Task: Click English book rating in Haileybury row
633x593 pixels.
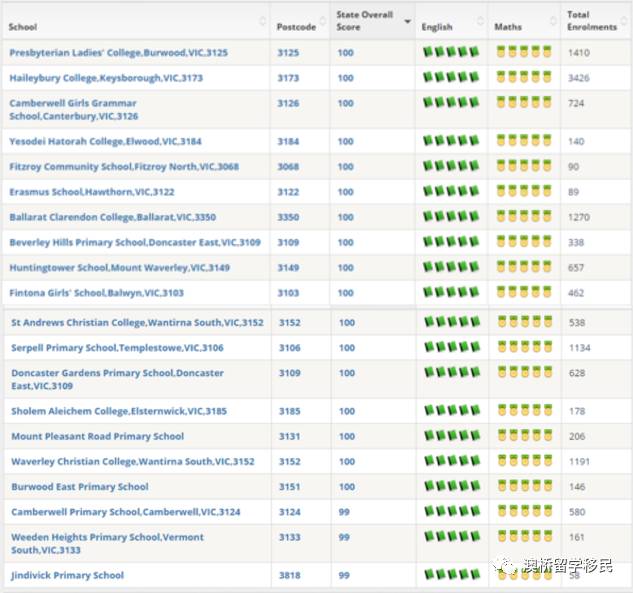Action: tap(451, 77)
